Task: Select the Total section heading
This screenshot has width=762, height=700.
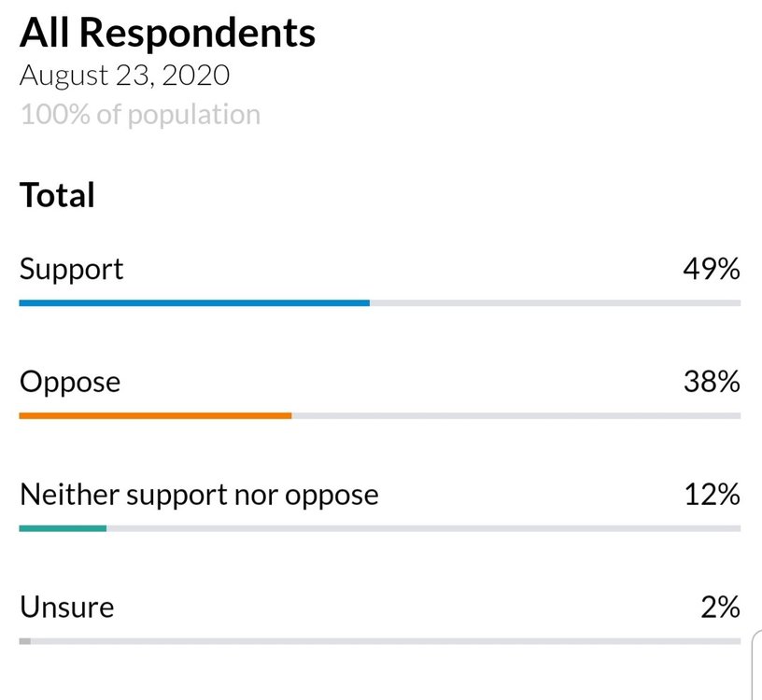Action: coord(58,195)
